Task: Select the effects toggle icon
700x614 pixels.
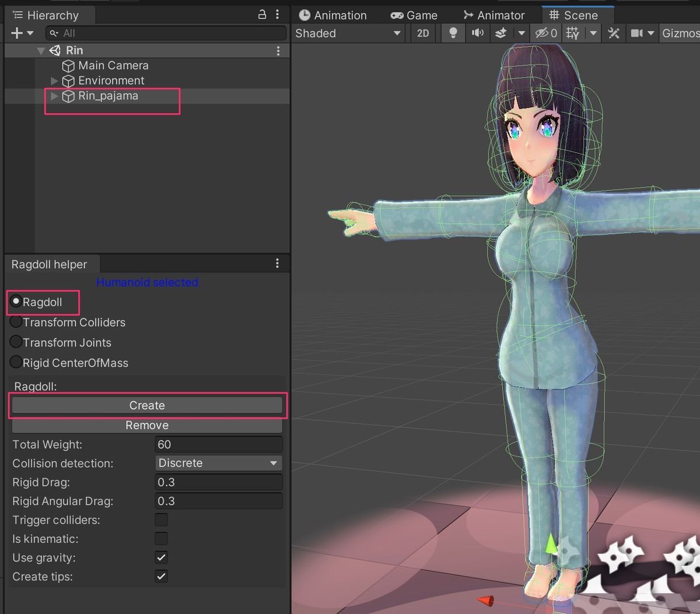Action: click(501, 33)
